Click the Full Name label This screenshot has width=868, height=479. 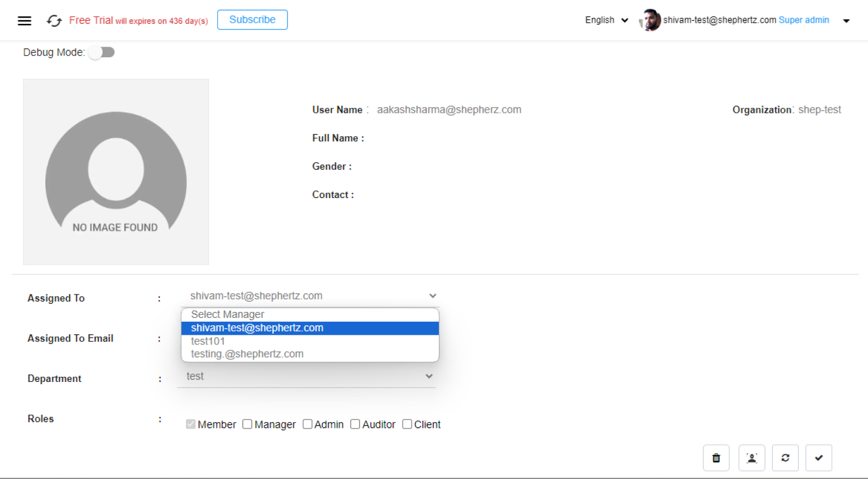[338, 138]
